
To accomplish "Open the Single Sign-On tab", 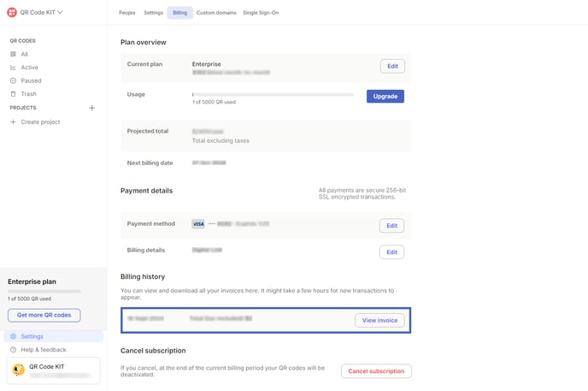I will [261, 13].
